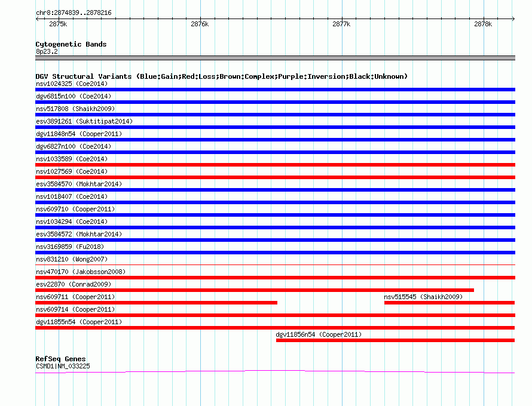
Task: Click the right arrow at ruler end
Action: [513, 19]
